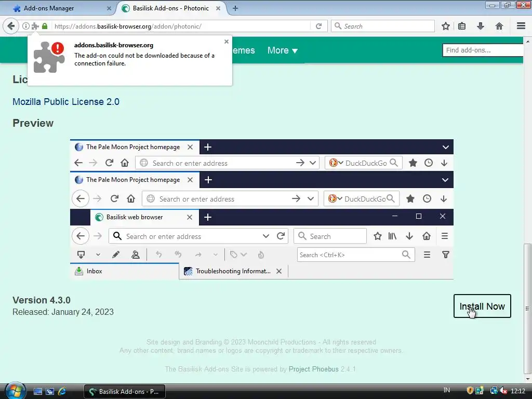View the Photonic preview screenshot image
This screenshot has width=532, height=399.
(x=262, y=209)
